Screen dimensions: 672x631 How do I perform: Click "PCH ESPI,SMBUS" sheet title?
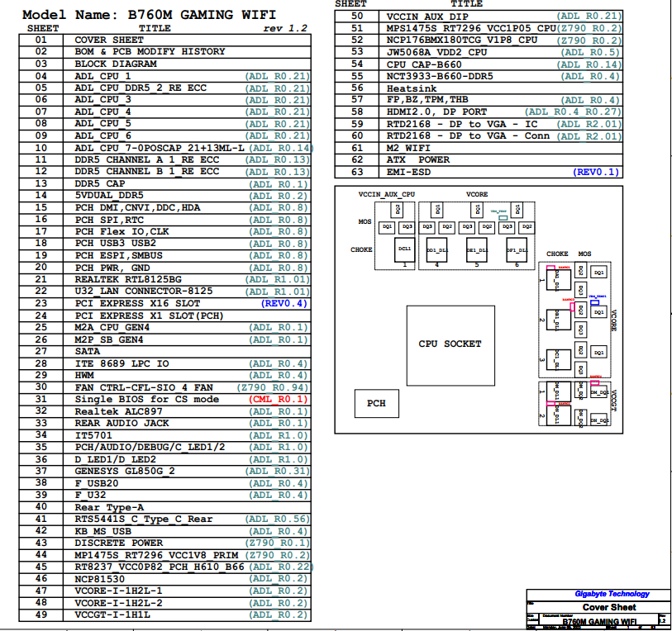[x=119, y=255]
